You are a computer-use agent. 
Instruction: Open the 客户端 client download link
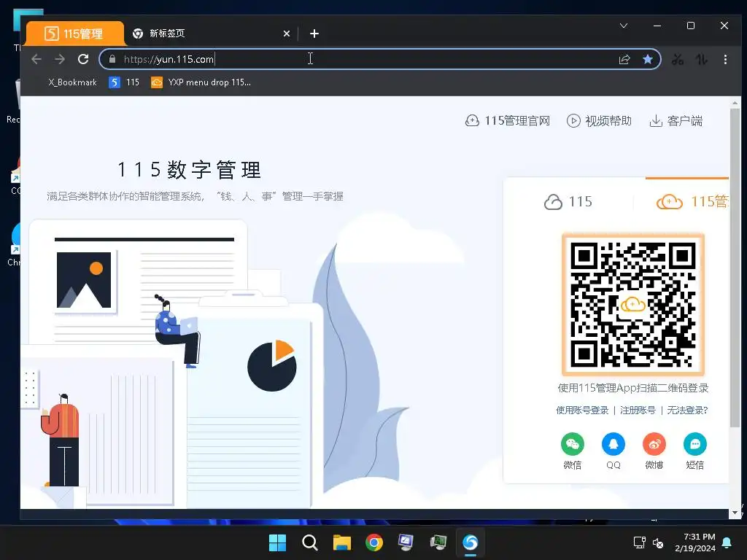676,121
